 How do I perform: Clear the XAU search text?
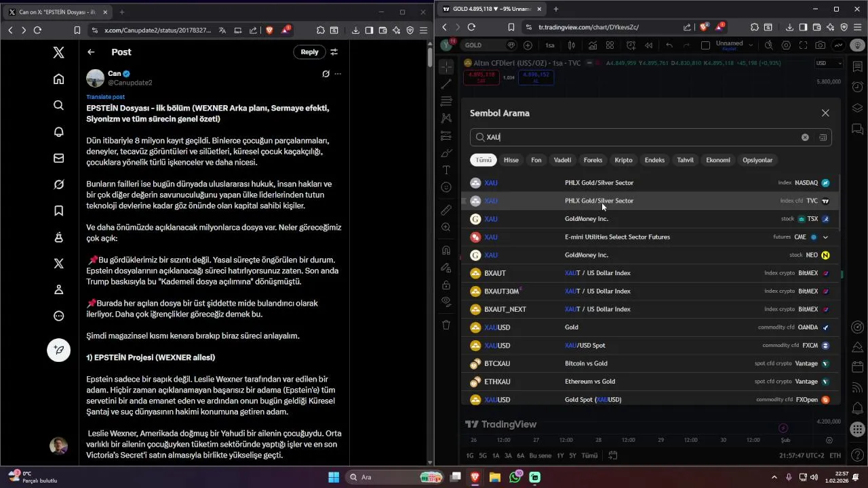click(805, 137)
